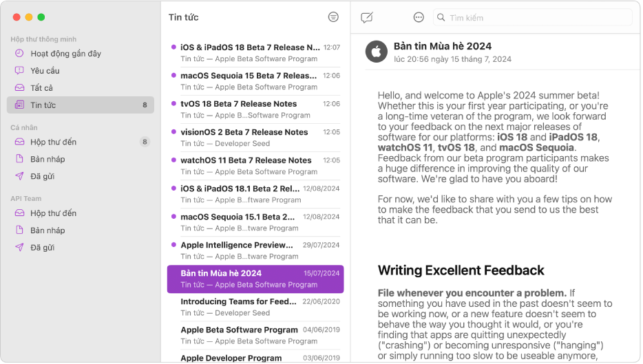
Task: Open Apple Developer Program message from 03/06/2019
Action: pyautogui.click(x=255, y=357)
